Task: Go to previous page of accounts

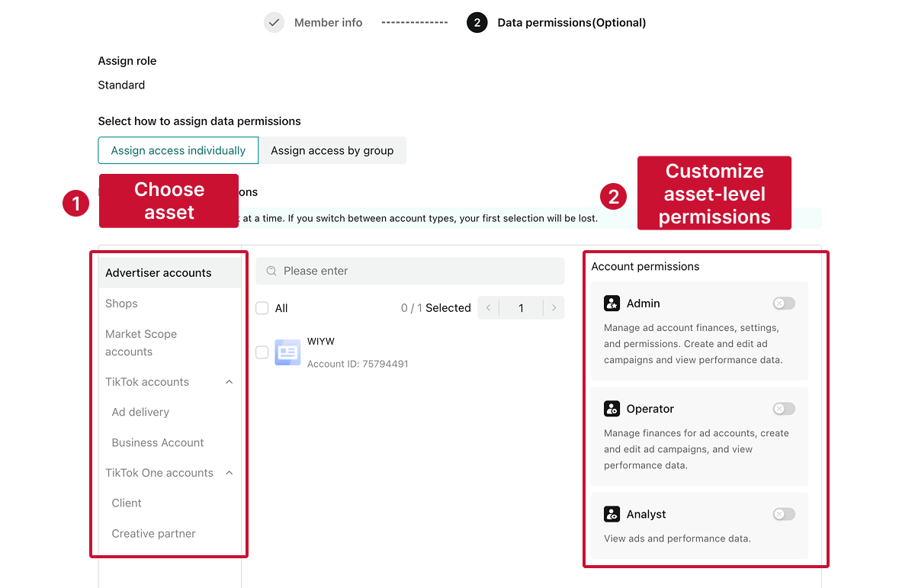Action: point(489,308)
